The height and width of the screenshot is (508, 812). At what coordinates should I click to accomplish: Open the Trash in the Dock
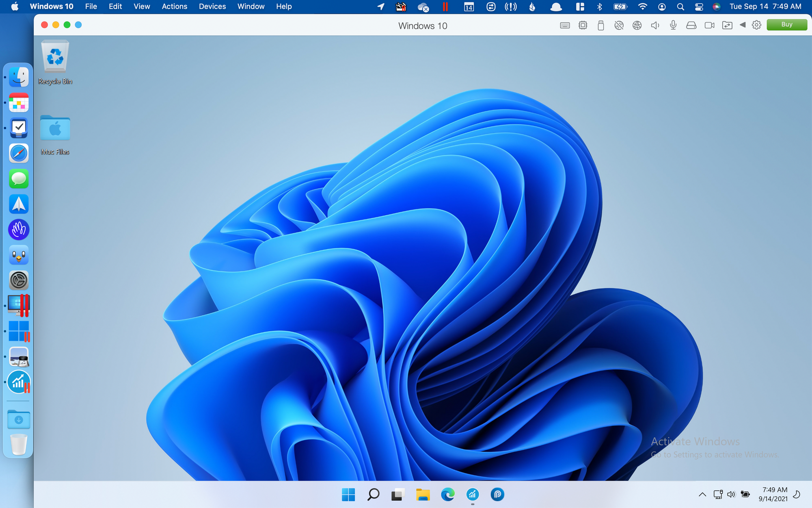point(19,445)
